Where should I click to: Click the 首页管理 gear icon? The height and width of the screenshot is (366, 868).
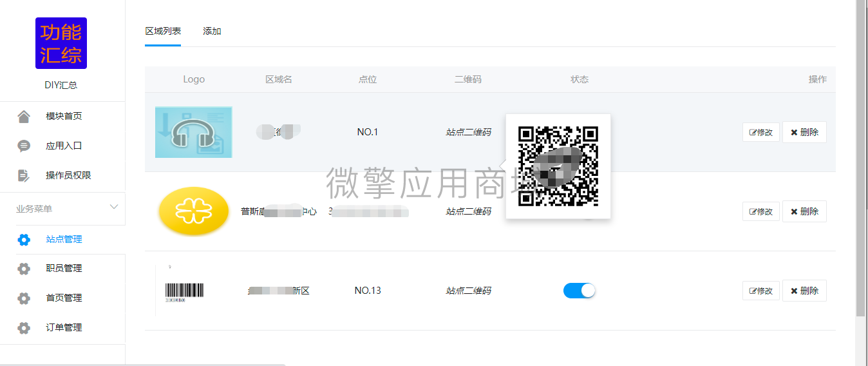coord(24,298)
